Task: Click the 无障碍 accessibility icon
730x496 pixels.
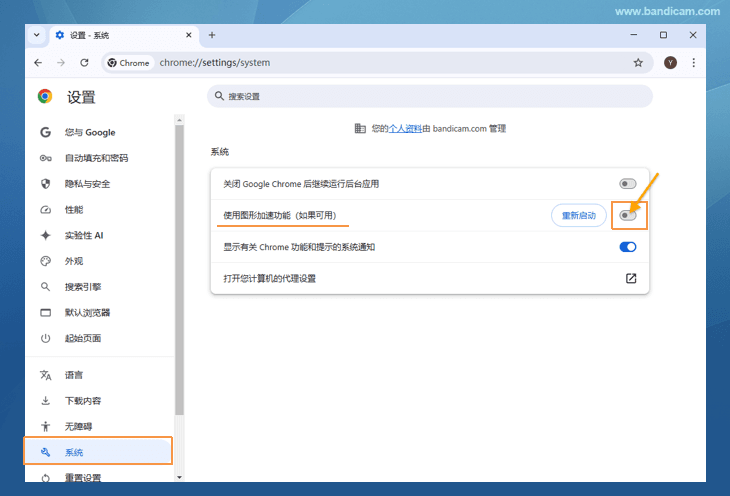Action: tap(45, 426)
